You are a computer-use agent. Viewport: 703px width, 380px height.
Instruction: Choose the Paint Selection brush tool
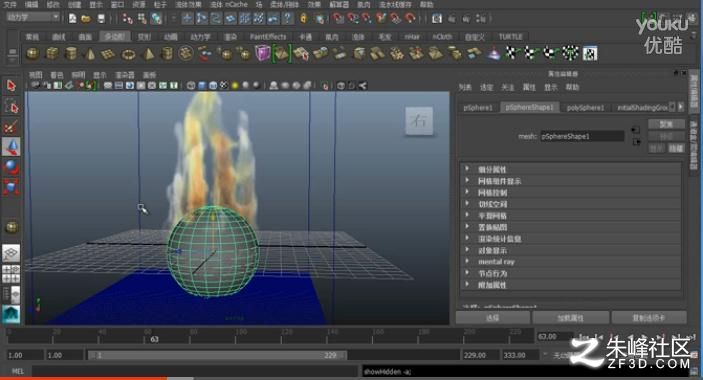(x=11, y=127)
